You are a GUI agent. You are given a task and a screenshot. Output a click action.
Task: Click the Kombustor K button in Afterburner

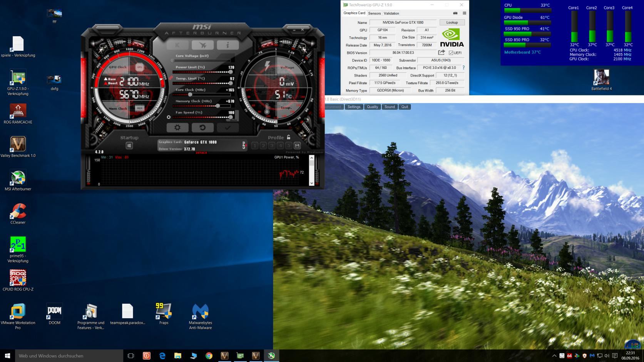[177, 45]
